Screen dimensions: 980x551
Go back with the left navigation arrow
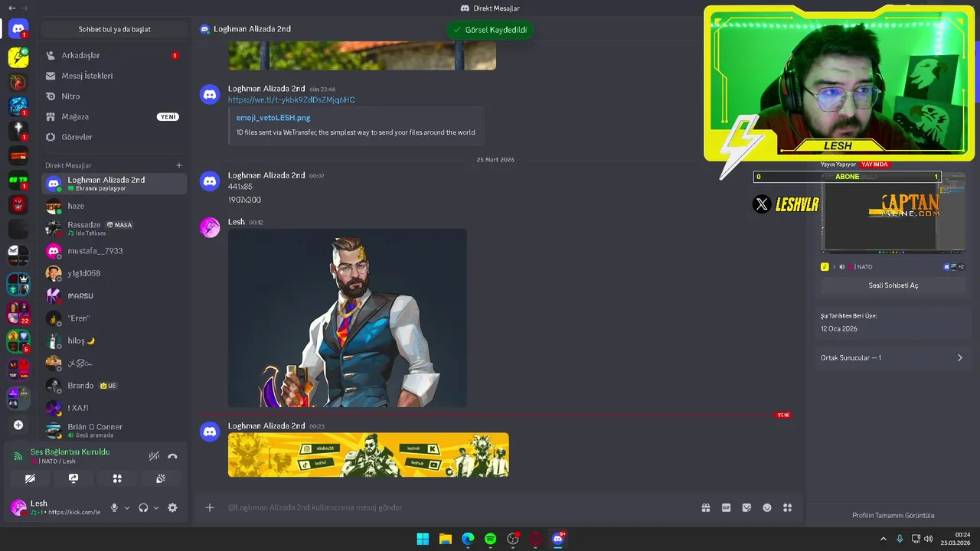coord(11,8)
